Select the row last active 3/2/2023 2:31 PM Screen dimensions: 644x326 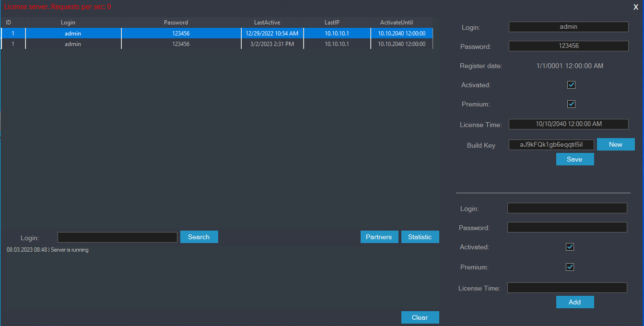click(271, 44)
